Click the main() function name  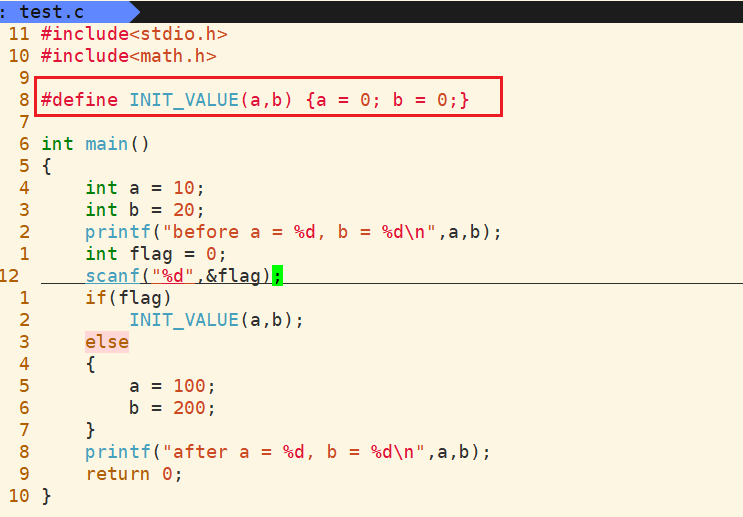(106, 144)
